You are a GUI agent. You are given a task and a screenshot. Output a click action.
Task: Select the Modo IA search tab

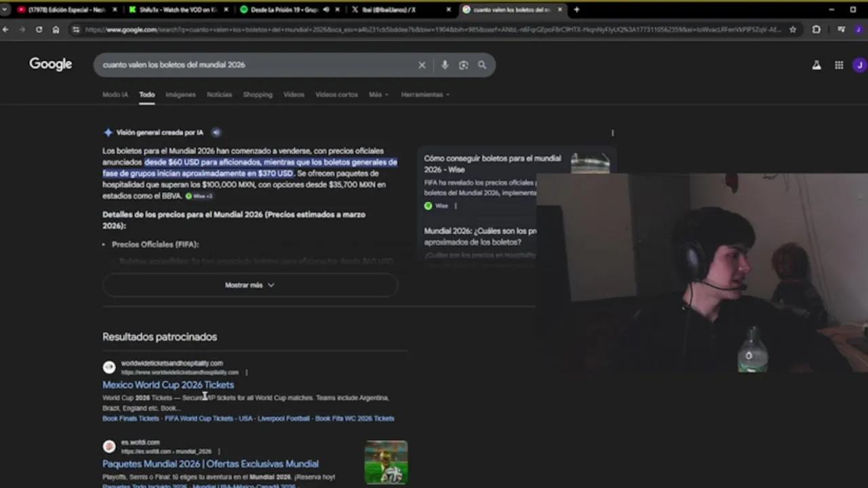(x=115, y=95)
